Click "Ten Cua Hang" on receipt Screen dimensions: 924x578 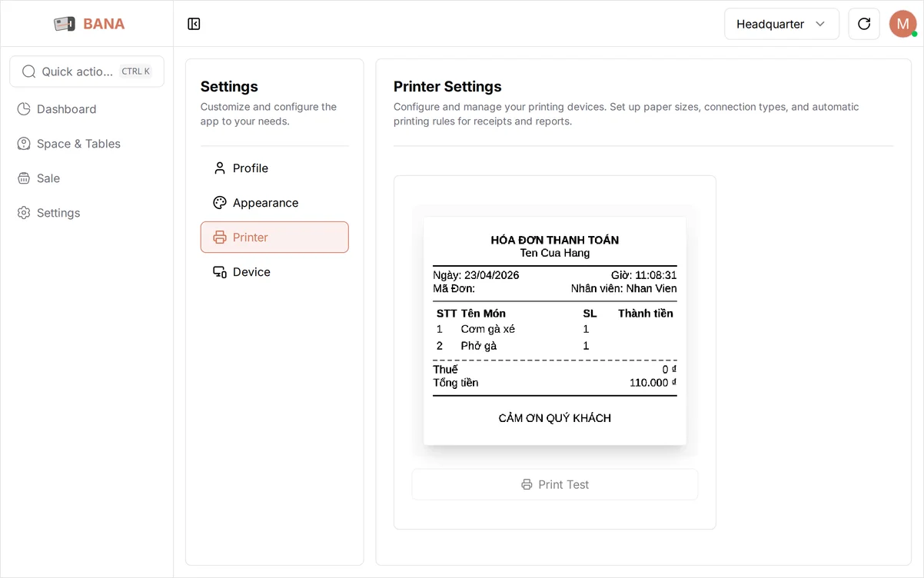pyautogui.click(x=555, y=253)
